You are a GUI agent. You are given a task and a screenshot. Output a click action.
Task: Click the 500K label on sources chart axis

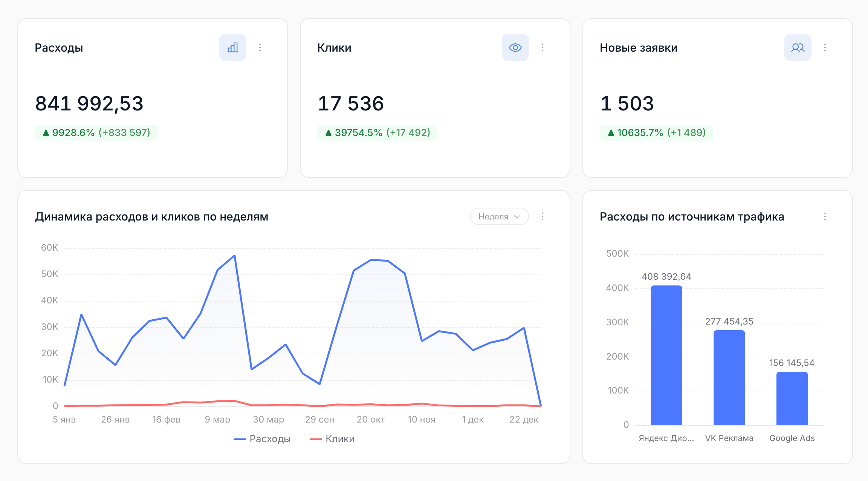coord(617,254)
